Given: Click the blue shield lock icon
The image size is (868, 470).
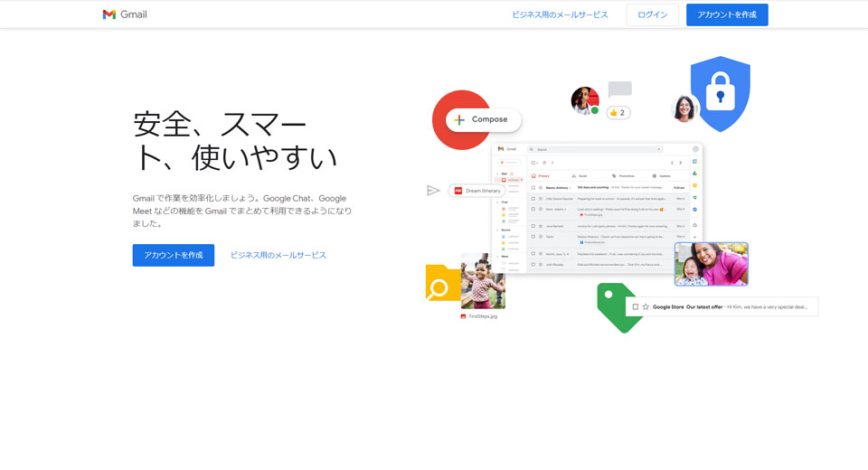Looking at the screenshot, I should pos(721,94).
